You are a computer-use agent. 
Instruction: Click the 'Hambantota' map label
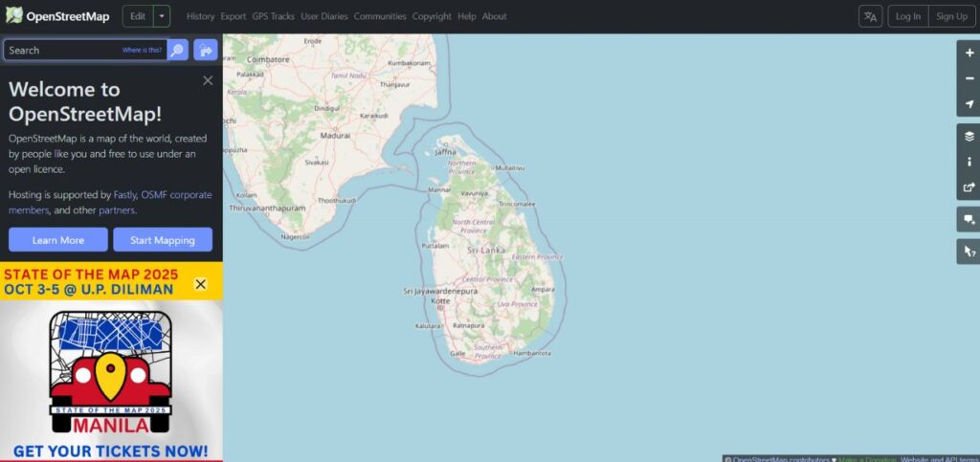532,353
